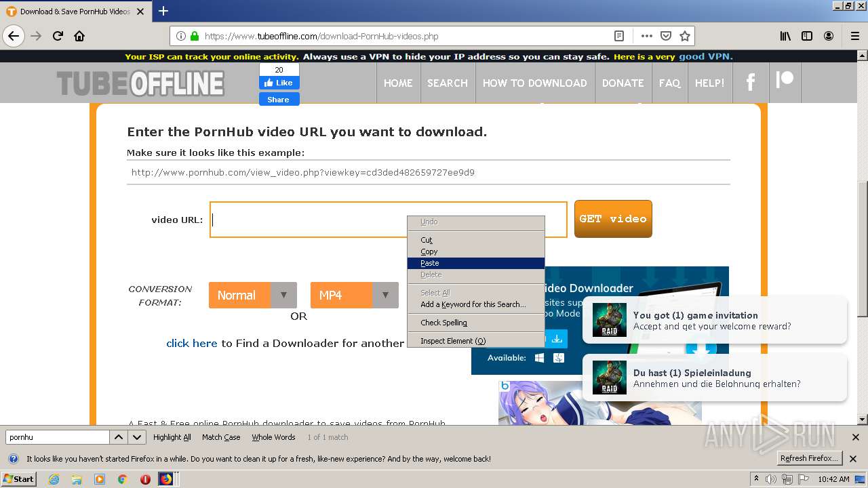Toggle Match Case in find bar

tap(221, 437)
